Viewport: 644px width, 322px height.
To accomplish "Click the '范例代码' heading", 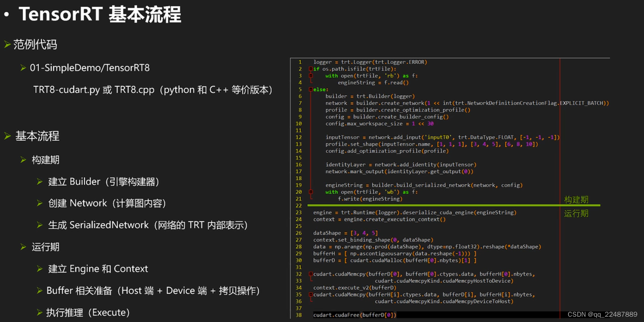I will click(35, 44).
